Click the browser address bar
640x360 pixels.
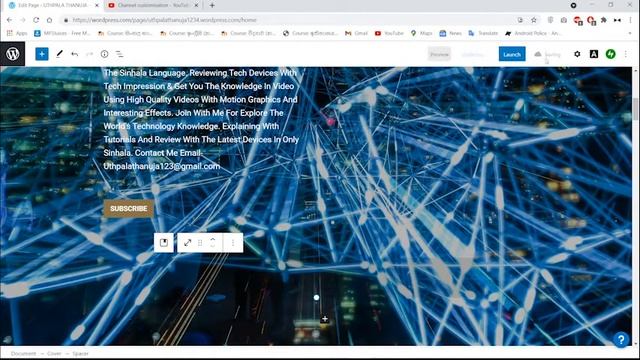286,20
